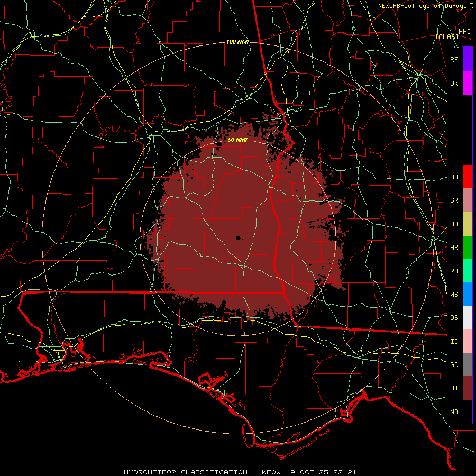The height and width of the screenshot is (476, 476).
Task: Click the purple RF swatch in the legend
Action: pos(467,59)
